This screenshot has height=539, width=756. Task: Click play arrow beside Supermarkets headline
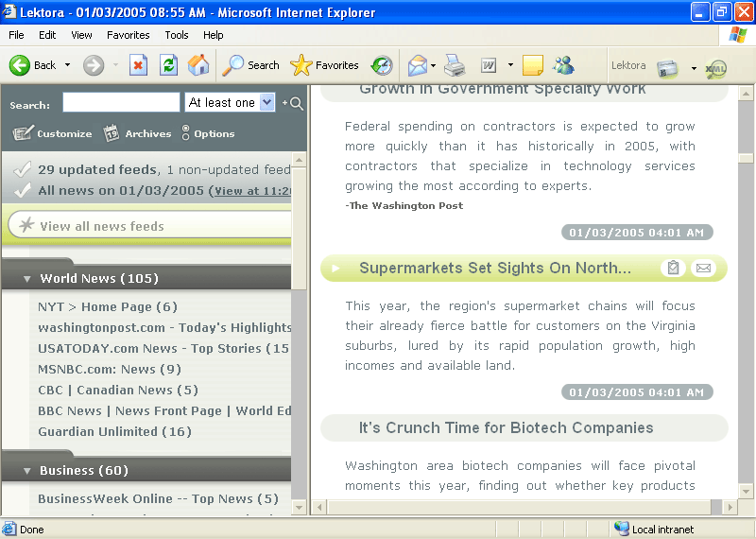335,268
